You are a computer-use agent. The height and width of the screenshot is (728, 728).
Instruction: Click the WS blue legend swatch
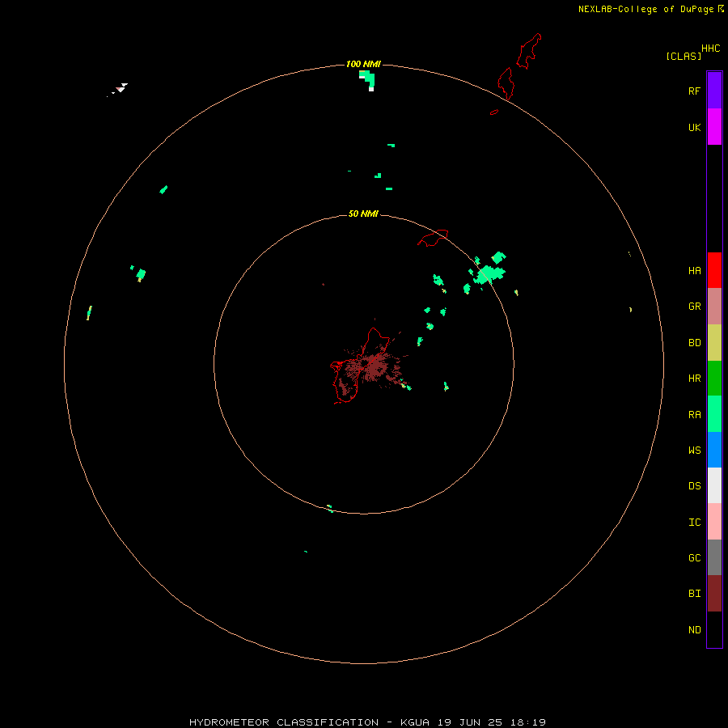714,450
